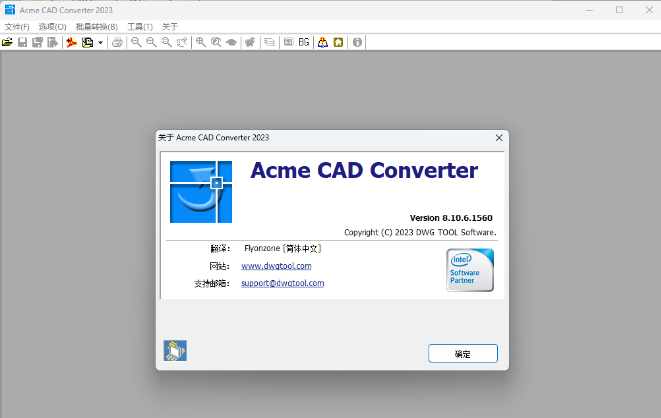Click the round info icon in toolbar
The image size is (661, 418).
[x=357, y=43]
